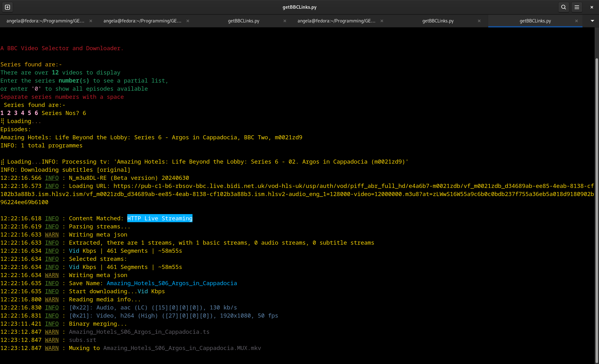Close the fourth tab angela@fedora
599x364 pixels.
pyautogui.click(x=382, y=21)
